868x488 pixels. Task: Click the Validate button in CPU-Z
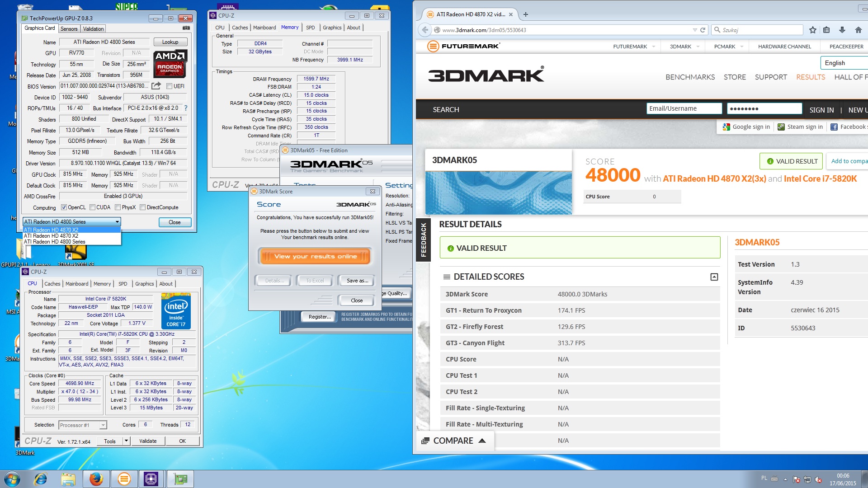(x=148, y=441)
